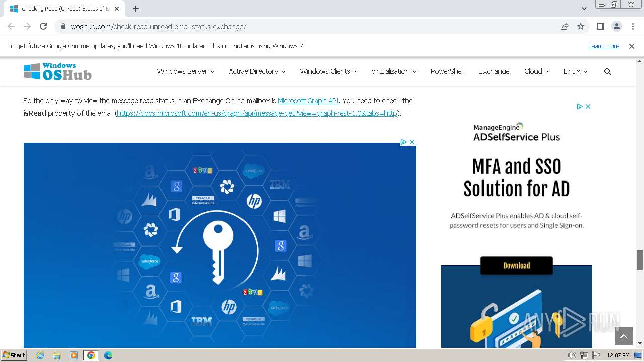Close the Checking Read (Unread) Status tab
644x362 pixels.
pyautogui.click(x=117, y=9)
